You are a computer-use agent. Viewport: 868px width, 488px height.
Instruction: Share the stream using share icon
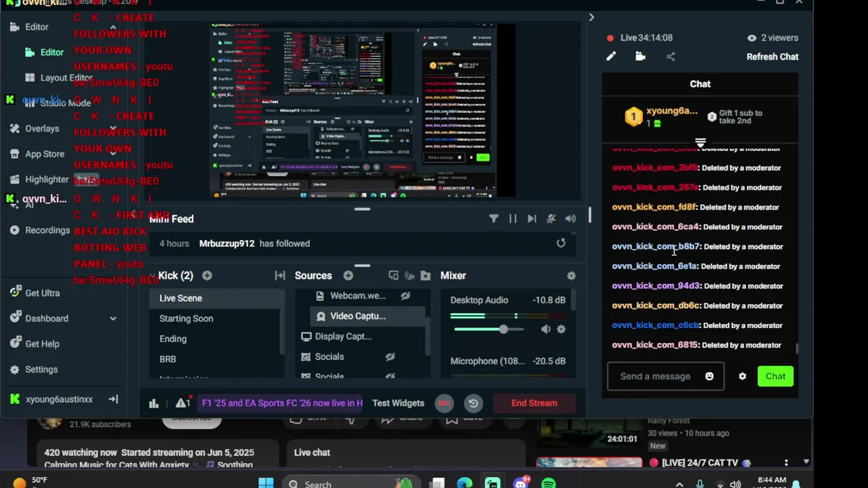[x=671, y=57]
